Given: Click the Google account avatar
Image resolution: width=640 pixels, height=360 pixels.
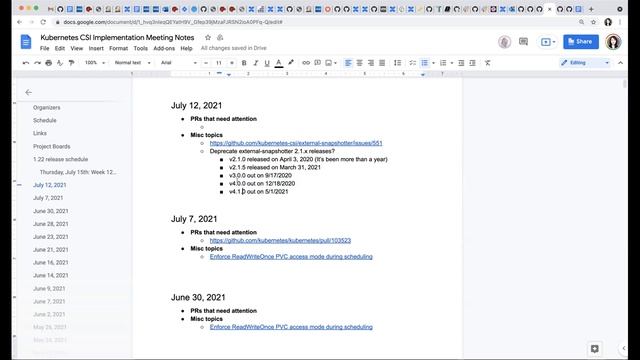Looking at the screenshot, I should click(x=613, y=42).
